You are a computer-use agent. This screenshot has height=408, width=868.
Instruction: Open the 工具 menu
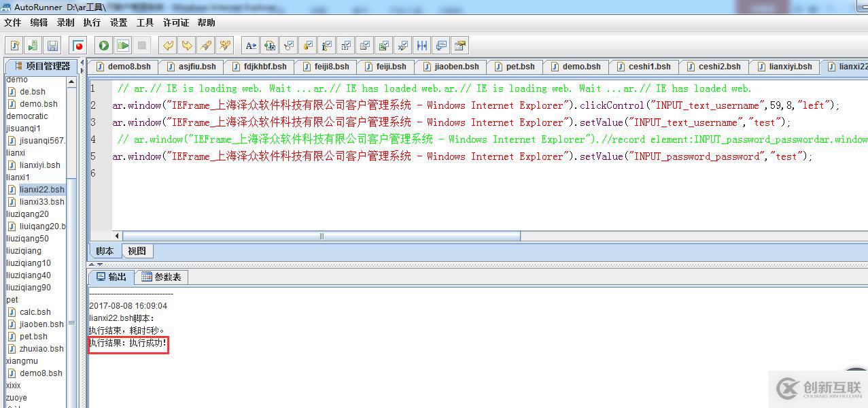pyautogui.click(x=145, y=22)
